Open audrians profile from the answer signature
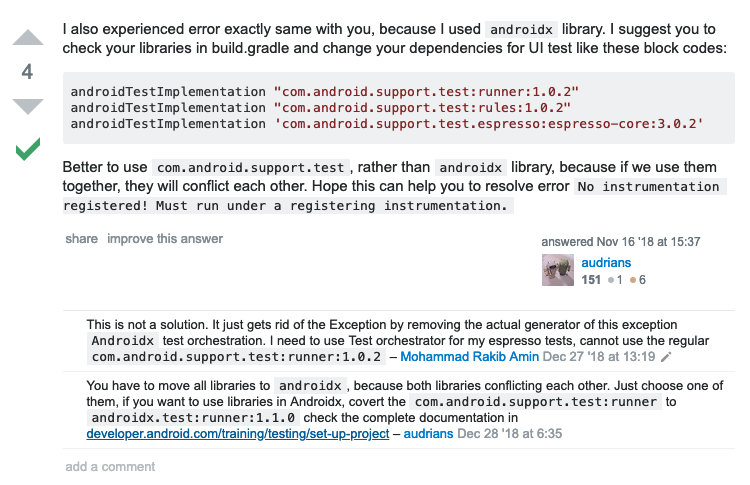Image resolution: width=750 pixels, height=485 pixels. [606, 263]
